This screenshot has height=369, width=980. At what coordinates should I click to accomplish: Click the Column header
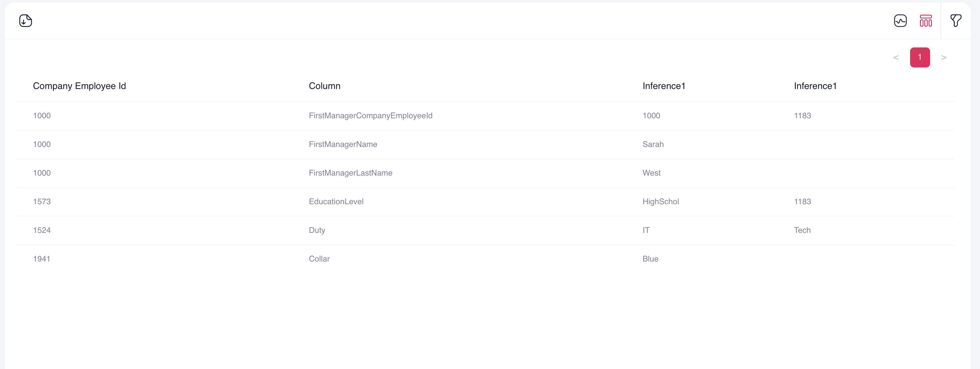click(x=324, y=86)
